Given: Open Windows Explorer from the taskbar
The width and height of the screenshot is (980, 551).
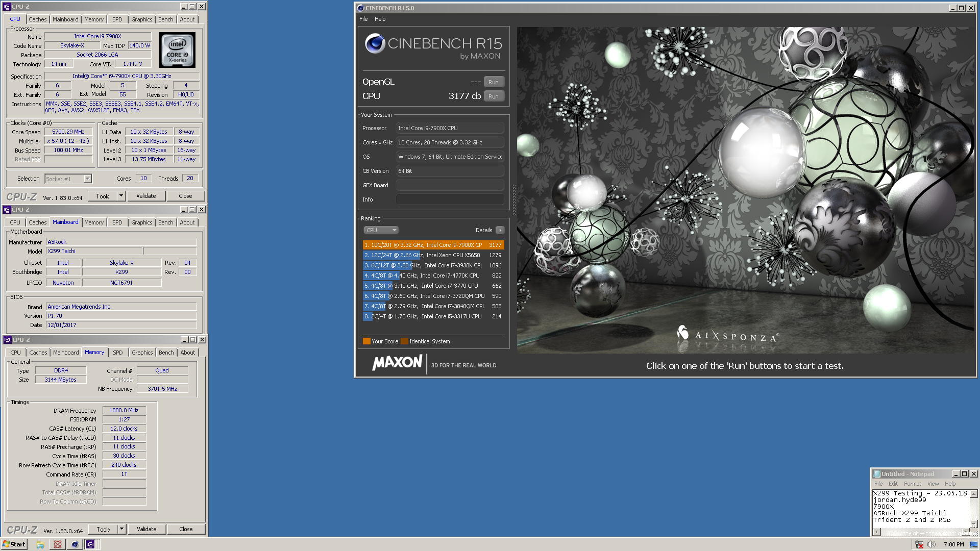Looking at the screenshot, I should [40, 544].
